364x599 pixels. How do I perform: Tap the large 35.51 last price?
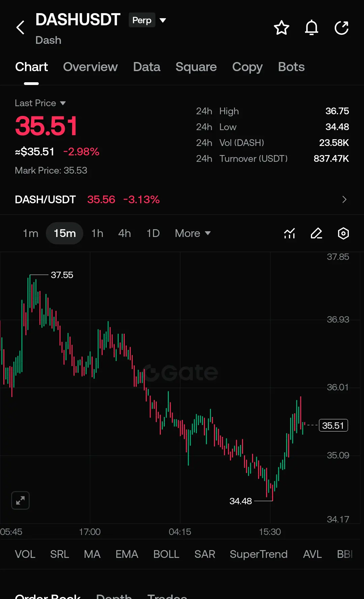[46, 126]
